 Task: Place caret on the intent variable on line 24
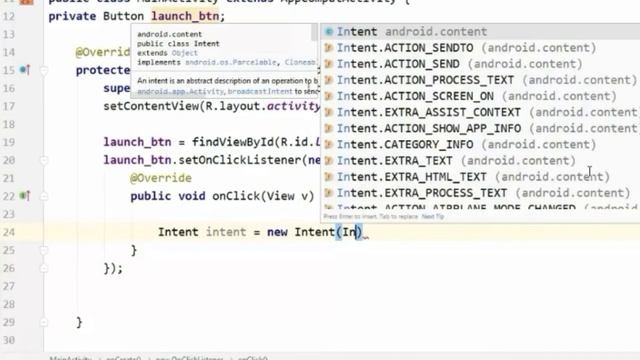226,232
